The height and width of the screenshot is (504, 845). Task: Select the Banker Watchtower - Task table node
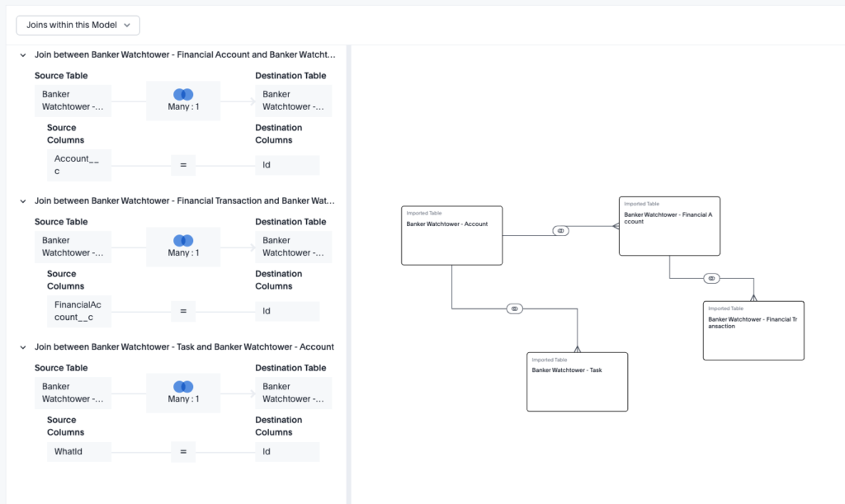pyautogui.click(x=577, y=380)
